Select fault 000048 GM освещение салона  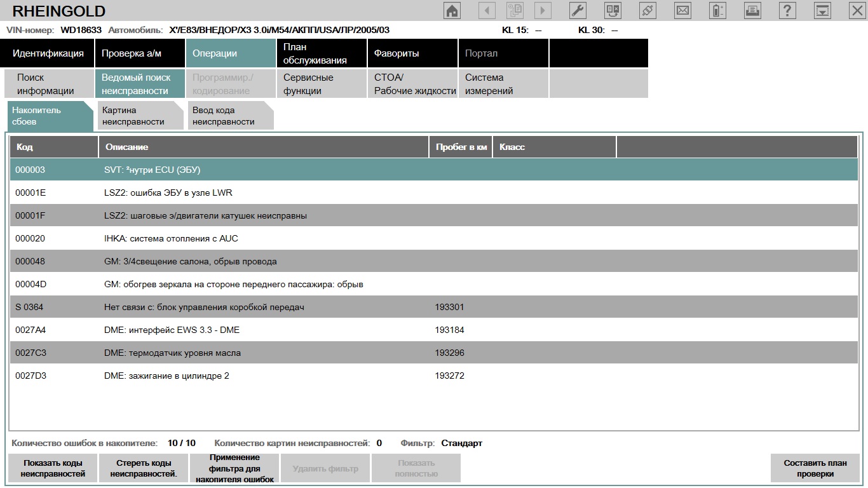coord(434,261)
